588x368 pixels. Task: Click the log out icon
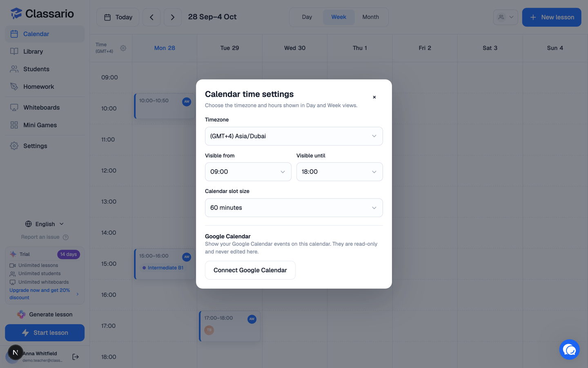(76, 357)
